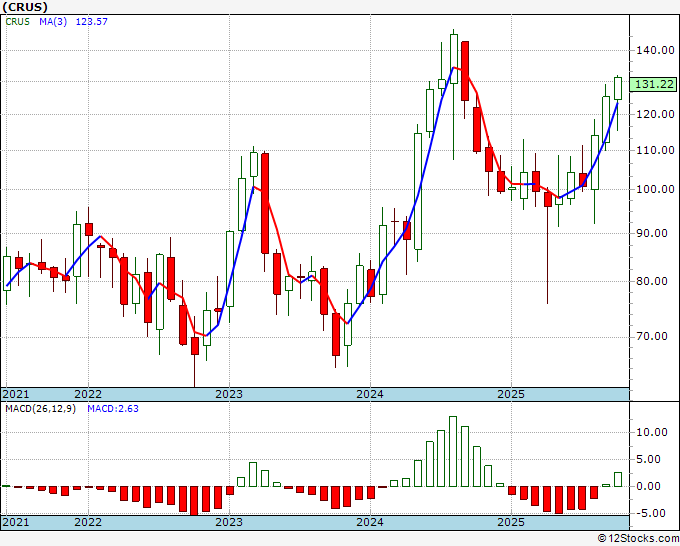Click the MA(3) indicator label

[x=53, y=22]
